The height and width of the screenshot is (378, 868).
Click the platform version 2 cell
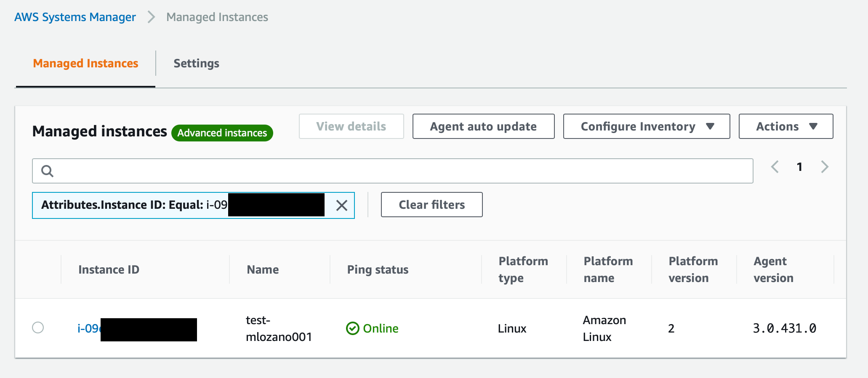point(671,328)
